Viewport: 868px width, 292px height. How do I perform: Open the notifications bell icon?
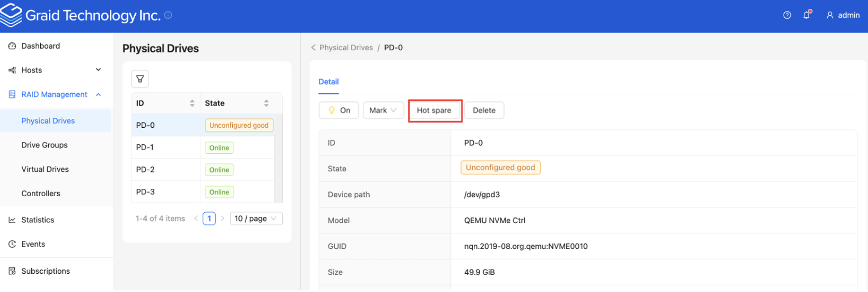click(x=807, y=15)
